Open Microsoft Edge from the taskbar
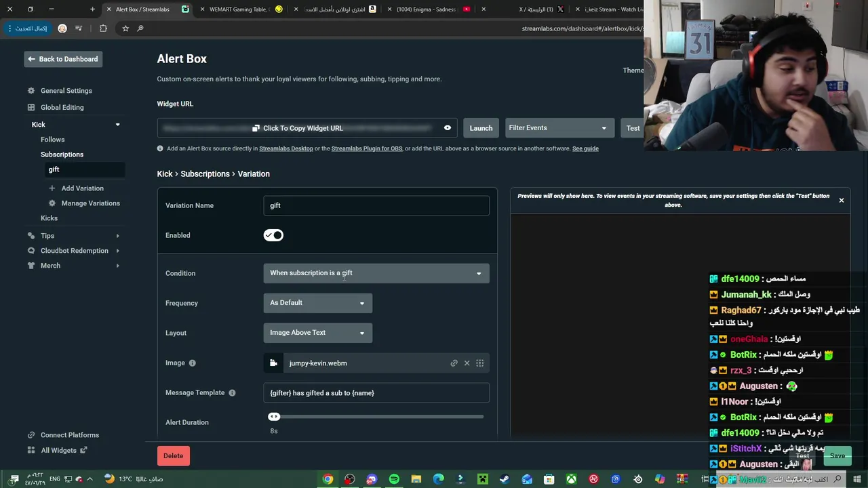Viewport: 868px width, 488px height. [438, 479]
